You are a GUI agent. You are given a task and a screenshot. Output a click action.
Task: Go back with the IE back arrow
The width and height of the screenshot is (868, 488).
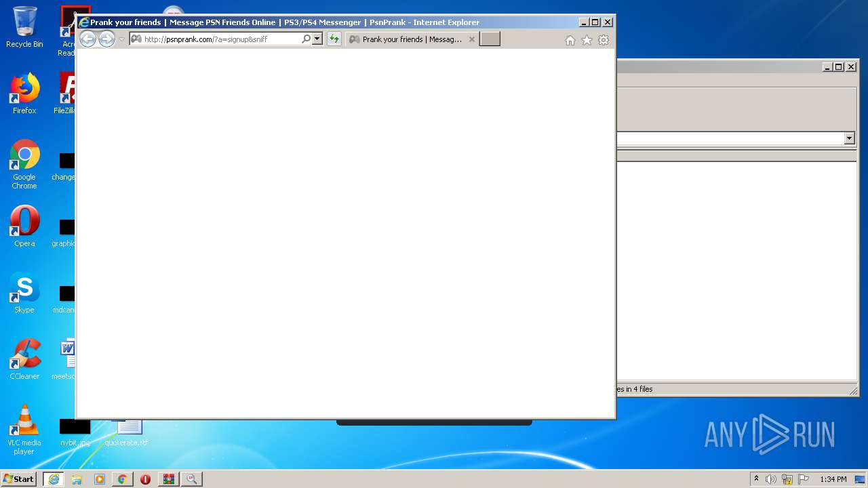click(87, 39)
